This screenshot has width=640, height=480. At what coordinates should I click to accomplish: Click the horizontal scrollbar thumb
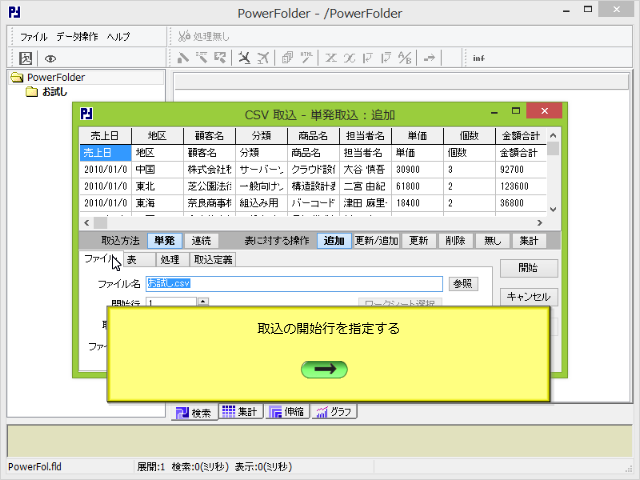coord(100,223)
